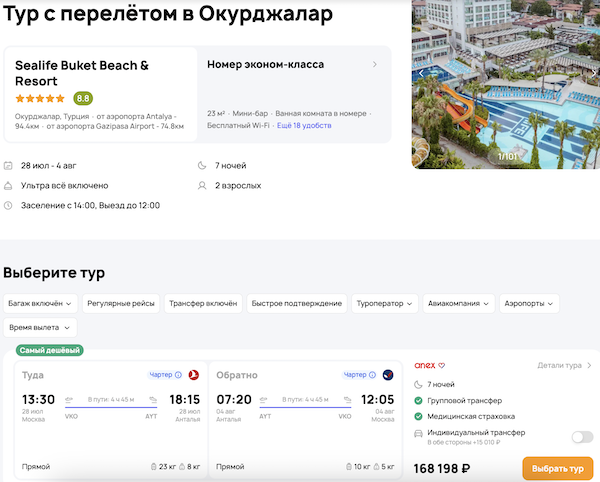Click the info icon beside outbound Чартер label
The image size is (600, 482).
(177, 375)
